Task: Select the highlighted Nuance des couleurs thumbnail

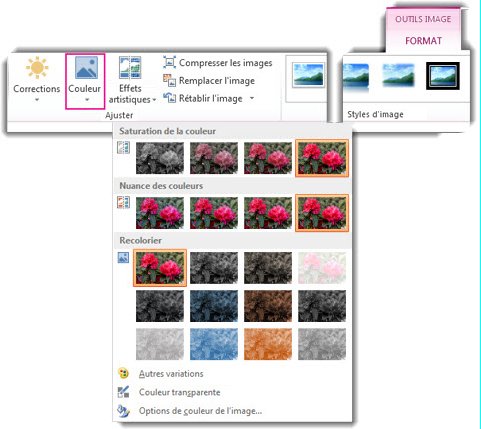Action: point(322,213)
